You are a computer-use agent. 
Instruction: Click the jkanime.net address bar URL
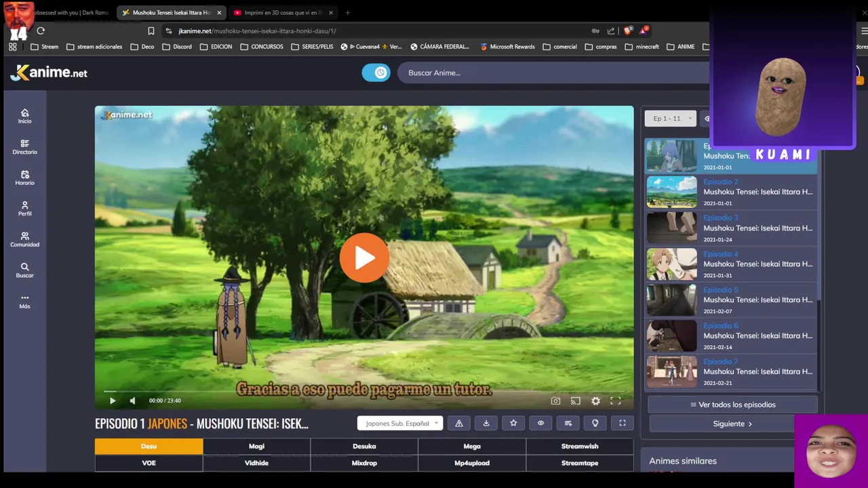(x=258, y=30)
